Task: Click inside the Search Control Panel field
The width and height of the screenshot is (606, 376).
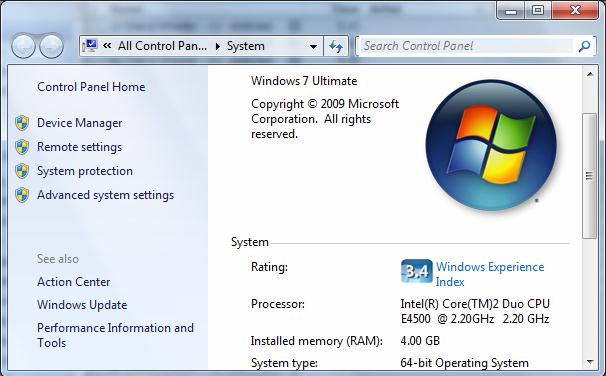Action: pyautogui.click(x=468, y=46)
